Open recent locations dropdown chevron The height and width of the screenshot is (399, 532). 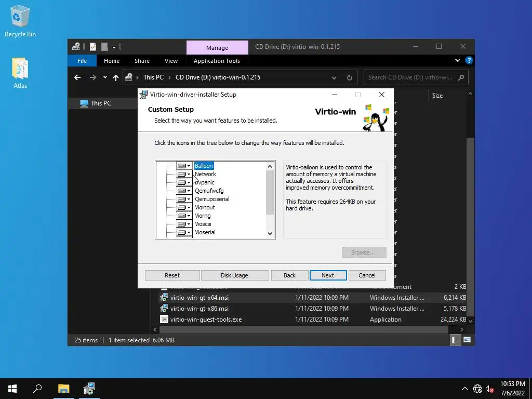coord(105,78)
